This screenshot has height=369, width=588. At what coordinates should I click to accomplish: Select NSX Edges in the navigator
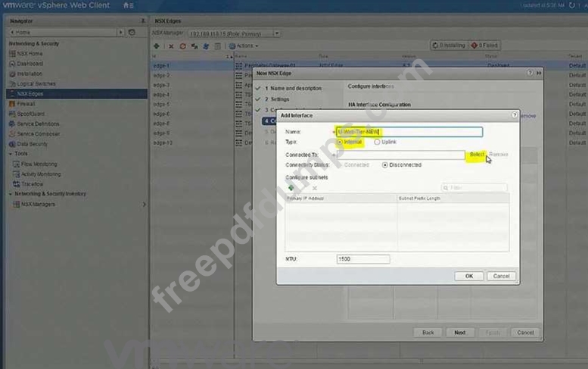[76, 94]
